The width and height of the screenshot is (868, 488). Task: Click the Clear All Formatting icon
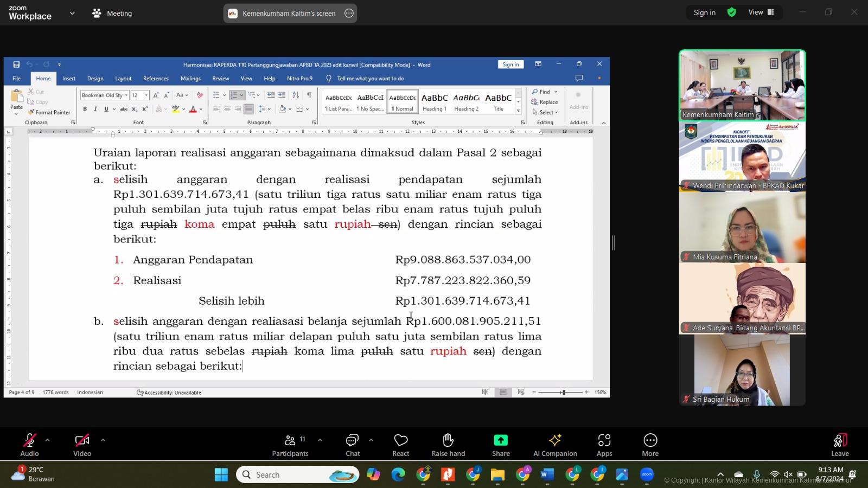pyautogui.click(x=200, y=95)
